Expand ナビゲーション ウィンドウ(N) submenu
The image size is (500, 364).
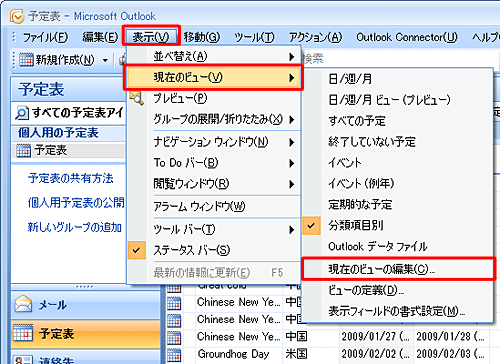(214, 142)
